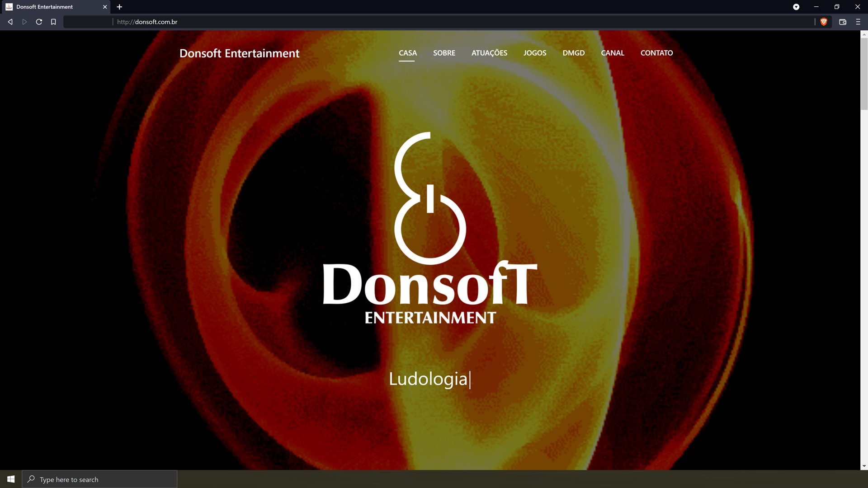
Task: Restore down the browser window
Action: (x=837, y=7)
